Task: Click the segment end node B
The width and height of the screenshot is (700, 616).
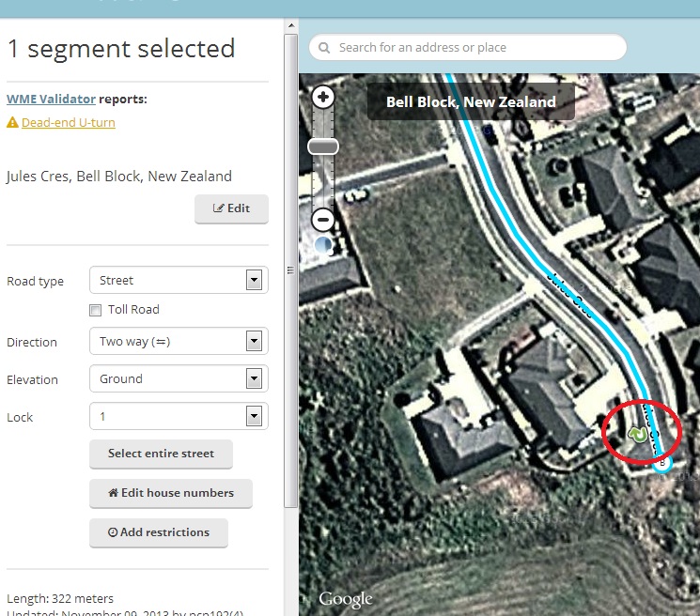Action: 662,463
